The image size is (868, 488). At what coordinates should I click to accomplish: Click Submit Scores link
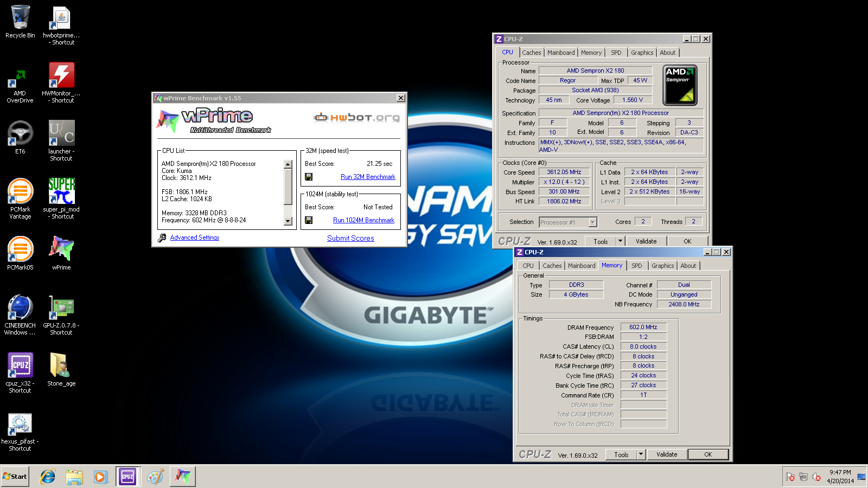pos(350,238)
